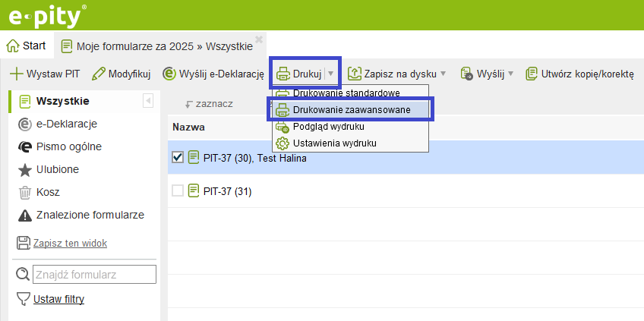Click the Zapisz na dysku icon
The image size is (644, 321).
coord(355,74)
